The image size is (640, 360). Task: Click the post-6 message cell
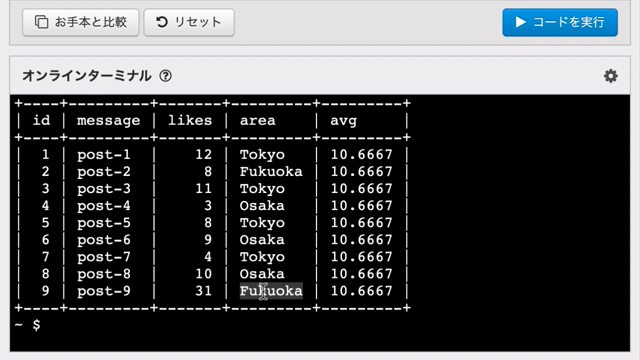point(104,240)
